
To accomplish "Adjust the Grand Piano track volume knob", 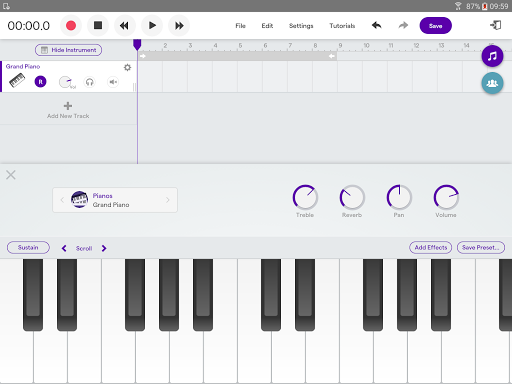I will (65, 82).
